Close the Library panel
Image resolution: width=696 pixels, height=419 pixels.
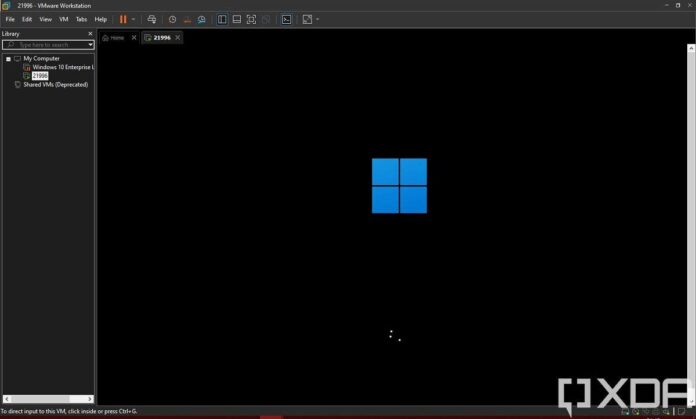[x=90, y=34]
